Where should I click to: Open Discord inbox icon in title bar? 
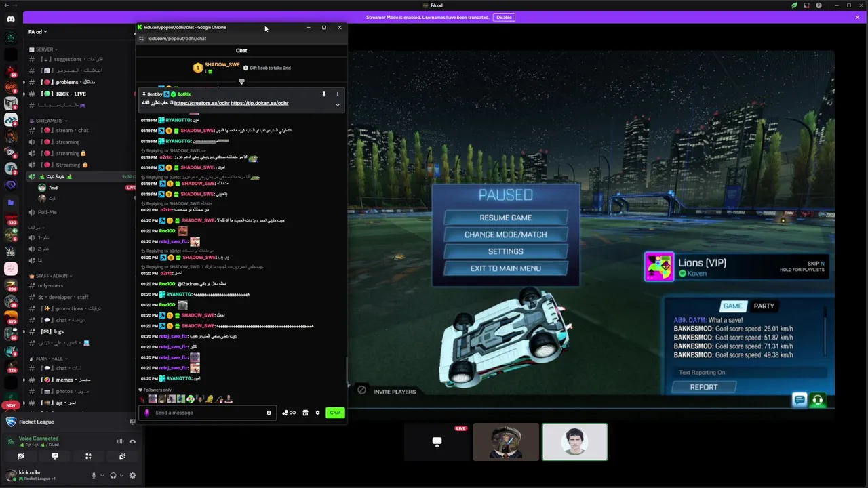(806, 5)
